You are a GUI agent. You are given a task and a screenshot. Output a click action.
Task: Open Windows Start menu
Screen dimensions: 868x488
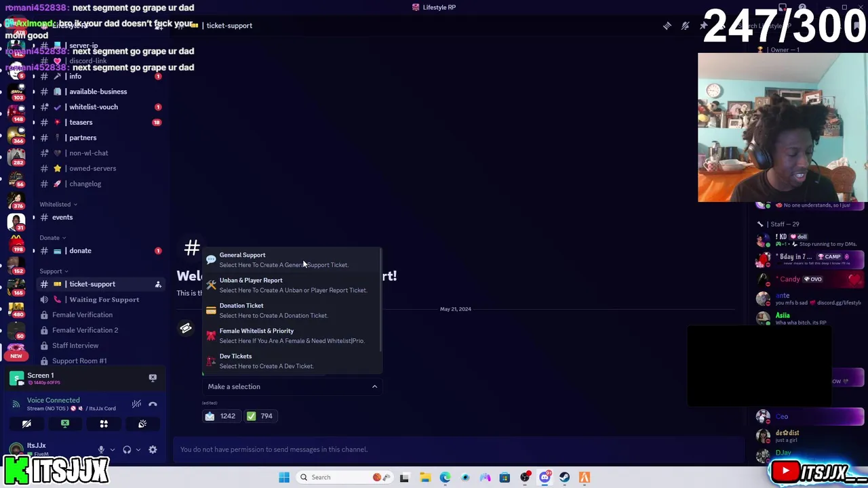(x=284, y=477)
